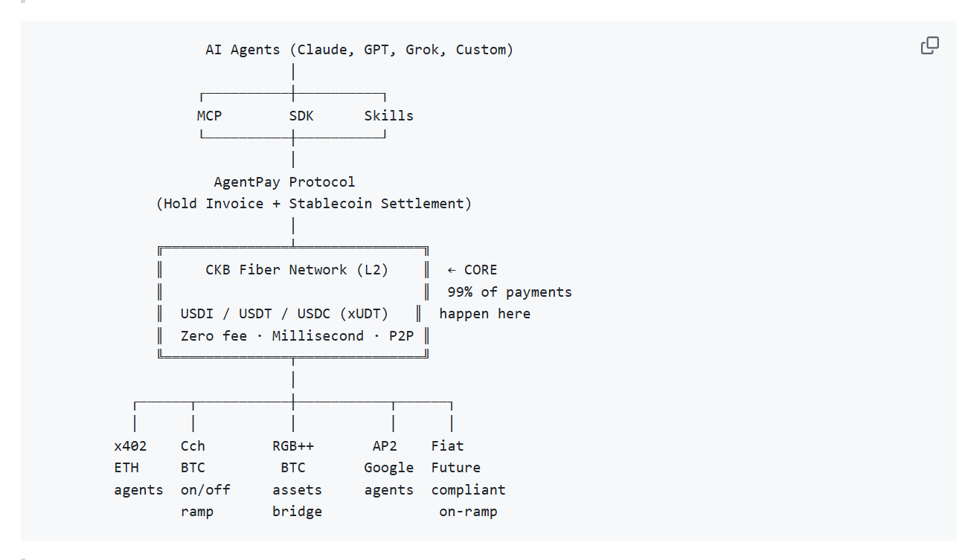Select the x402 label
962x560 pixels.
pos(130,446)
